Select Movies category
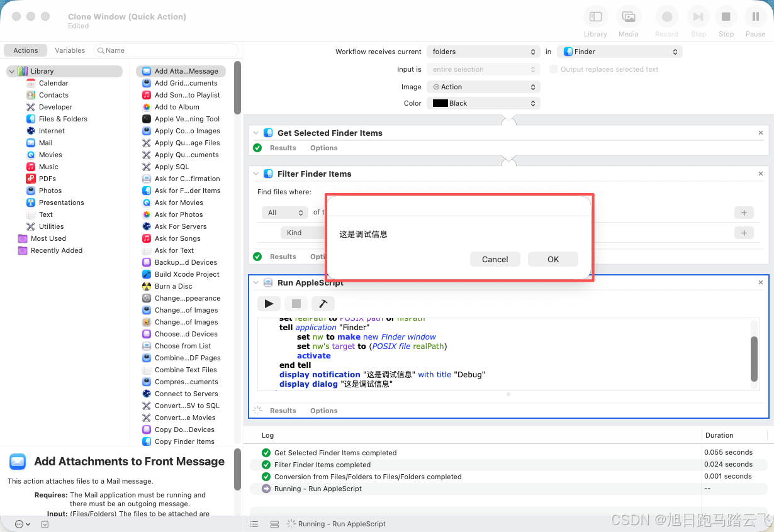 (x=50, y=155)
